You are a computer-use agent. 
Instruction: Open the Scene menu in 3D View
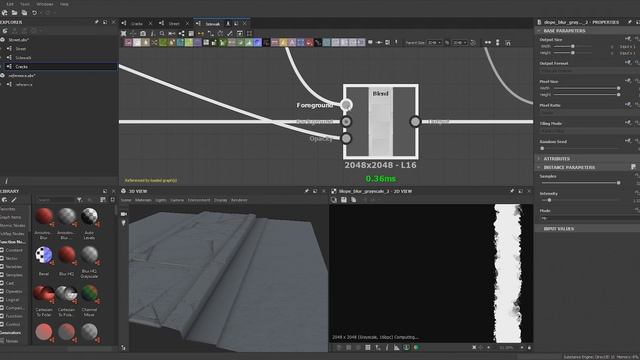(x=126, y=200)
